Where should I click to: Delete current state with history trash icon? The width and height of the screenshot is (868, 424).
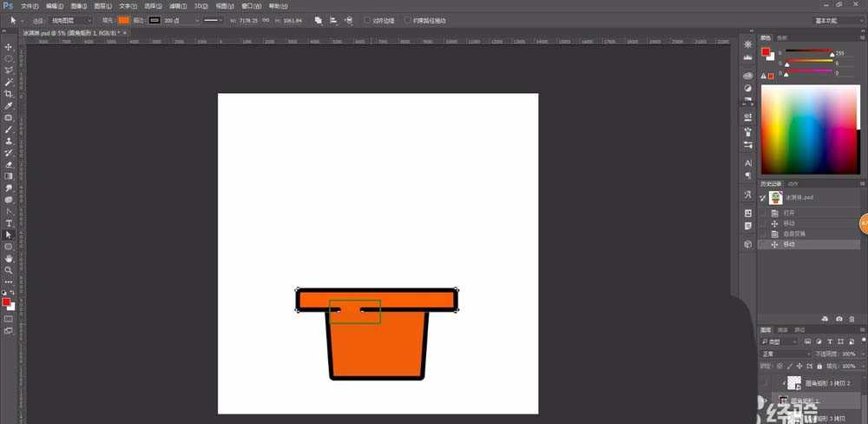click(x=852, y=319)
